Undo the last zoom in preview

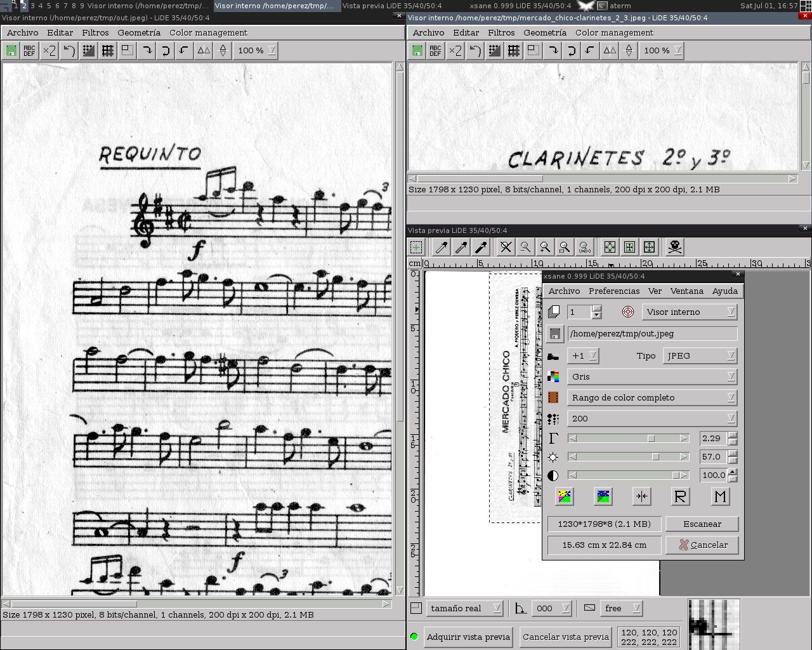(x=584, y=247)
